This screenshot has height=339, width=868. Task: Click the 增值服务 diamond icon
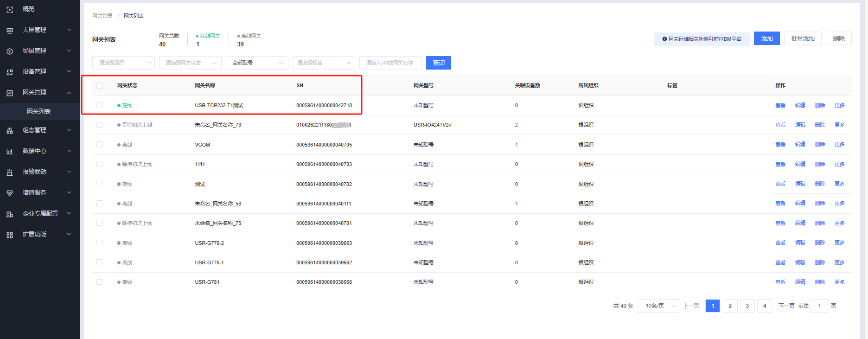[x=10, y=193]
